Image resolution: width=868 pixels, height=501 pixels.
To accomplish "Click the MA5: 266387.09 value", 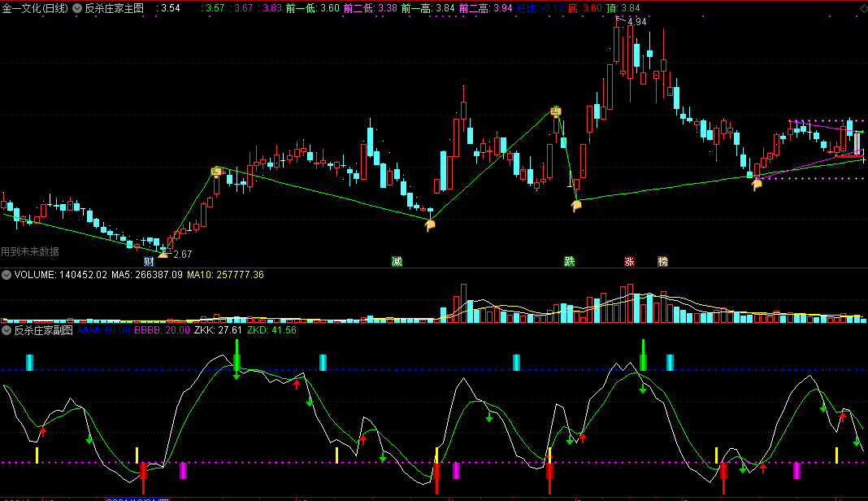I will coord(146,274).
